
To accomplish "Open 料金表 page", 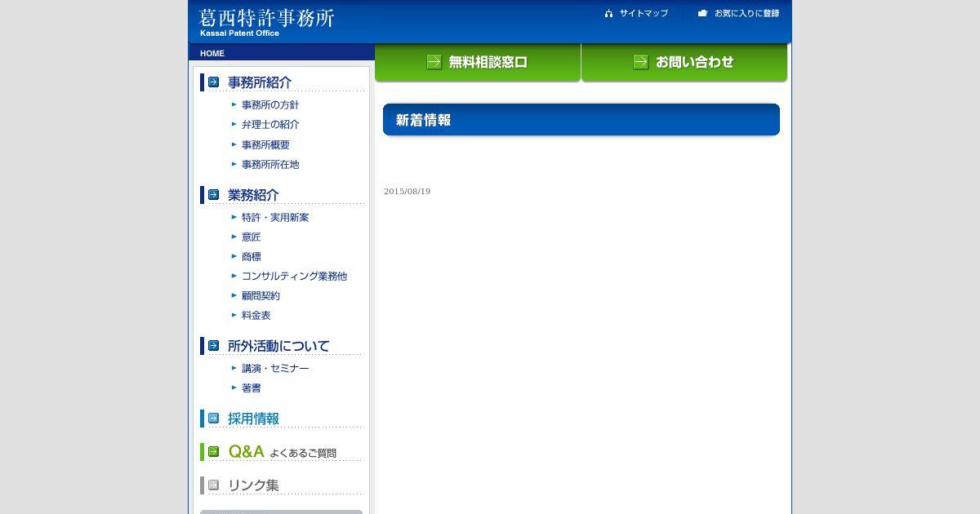I will tap(256, 316).
